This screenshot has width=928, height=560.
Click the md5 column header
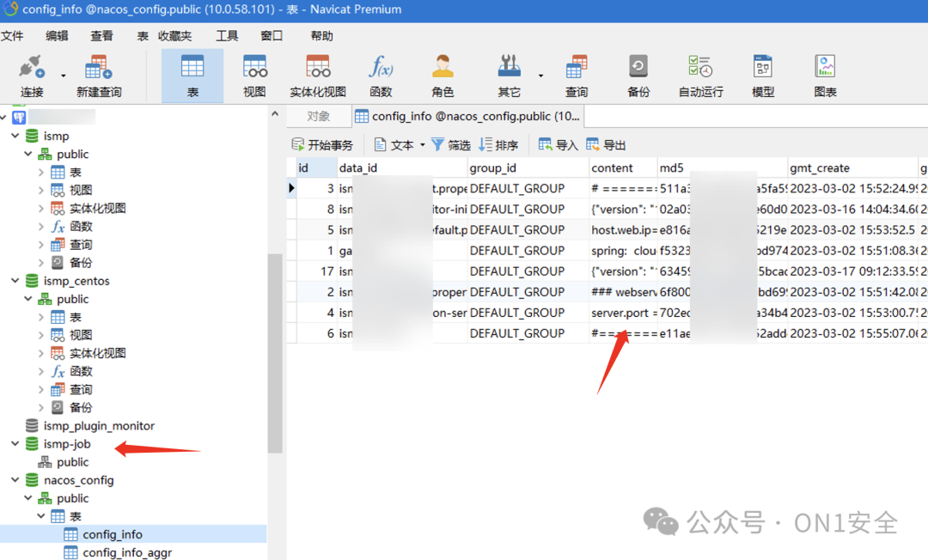[x=723, y=168]
